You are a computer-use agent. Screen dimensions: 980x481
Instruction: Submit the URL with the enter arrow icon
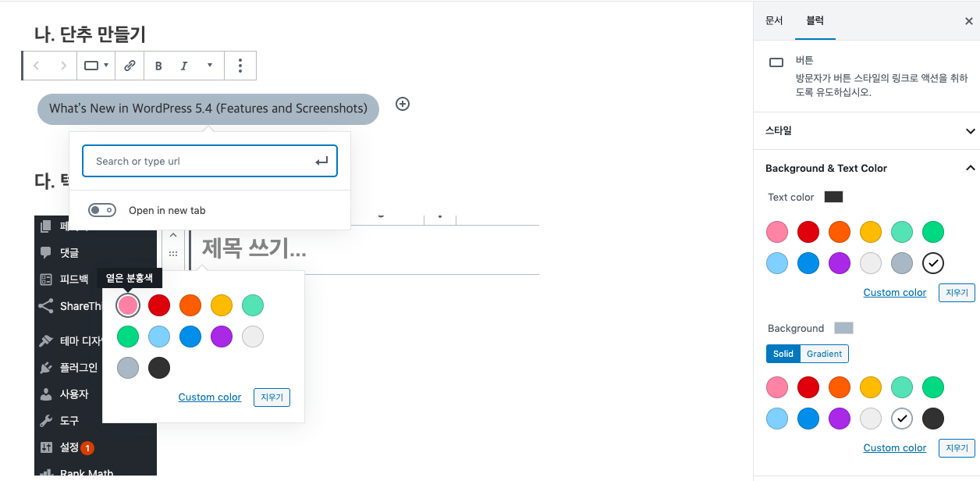321,162
